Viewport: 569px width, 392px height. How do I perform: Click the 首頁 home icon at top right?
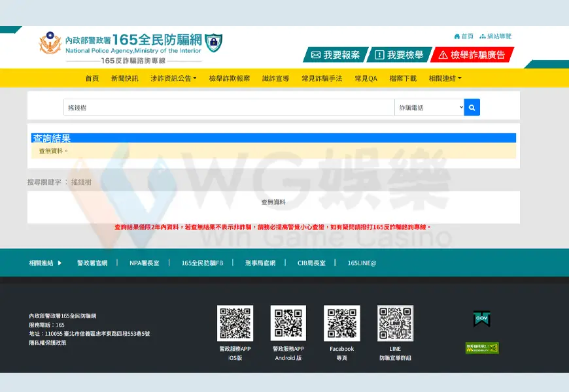click(x=458, y=36)
